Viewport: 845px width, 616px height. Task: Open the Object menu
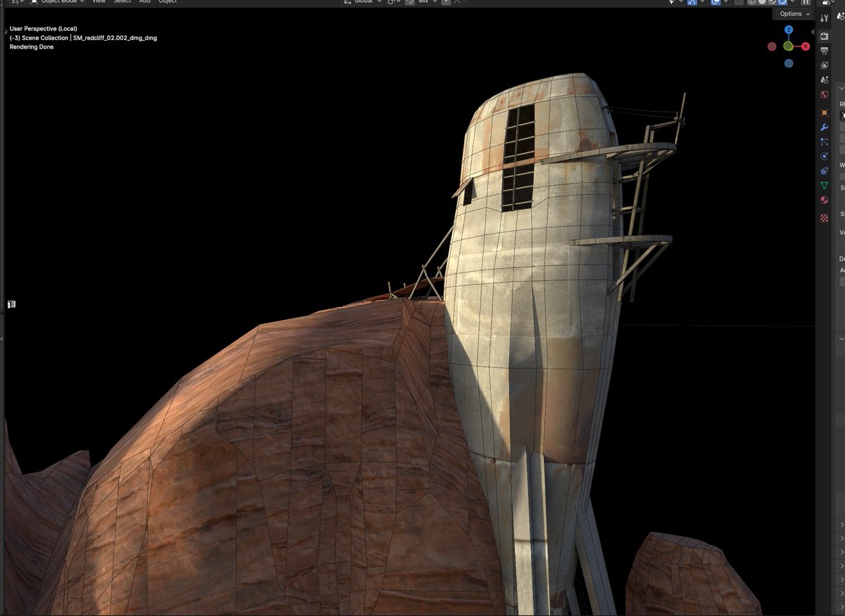[168, 2]
